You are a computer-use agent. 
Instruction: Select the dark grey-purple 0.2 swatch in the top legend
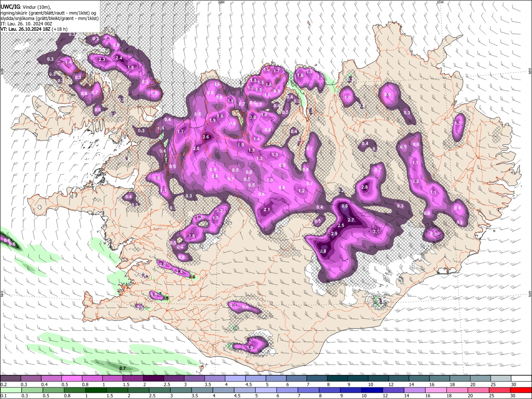point(10,378)
